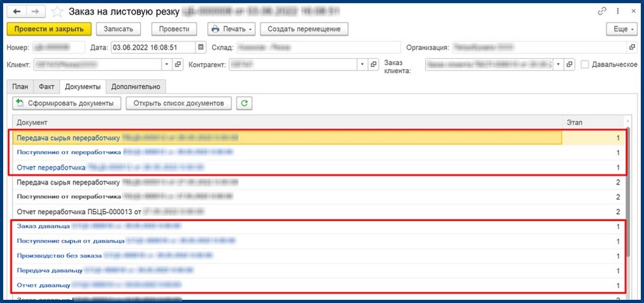The image size is (644, 303).
Task: Open the three-dot window menu
Action: (618, 11)
